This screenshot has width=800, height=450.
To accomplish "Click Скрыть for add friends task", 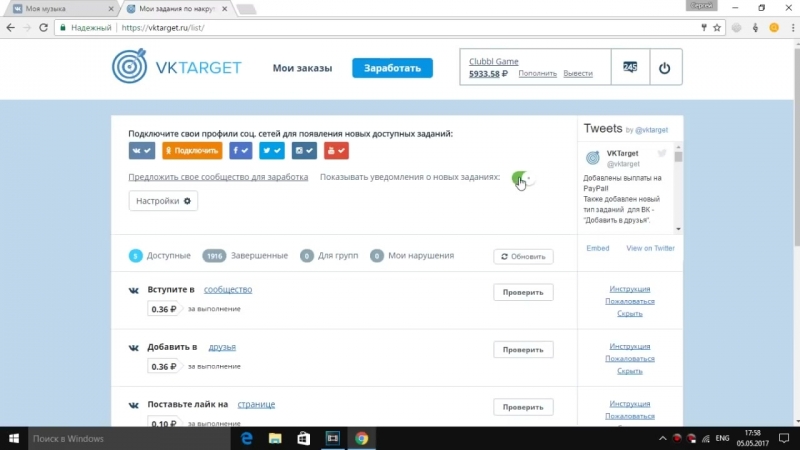I will click(x=630, y=371).
